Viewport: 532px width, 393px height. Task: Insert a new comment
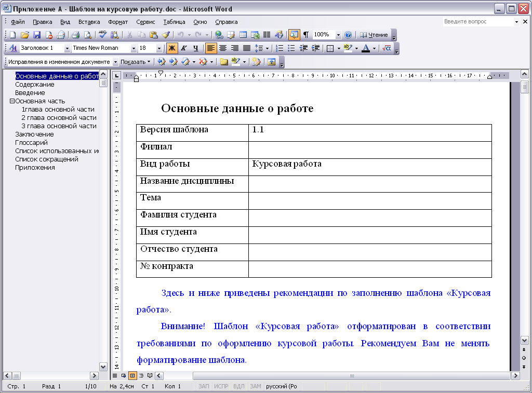coord(223,62)
